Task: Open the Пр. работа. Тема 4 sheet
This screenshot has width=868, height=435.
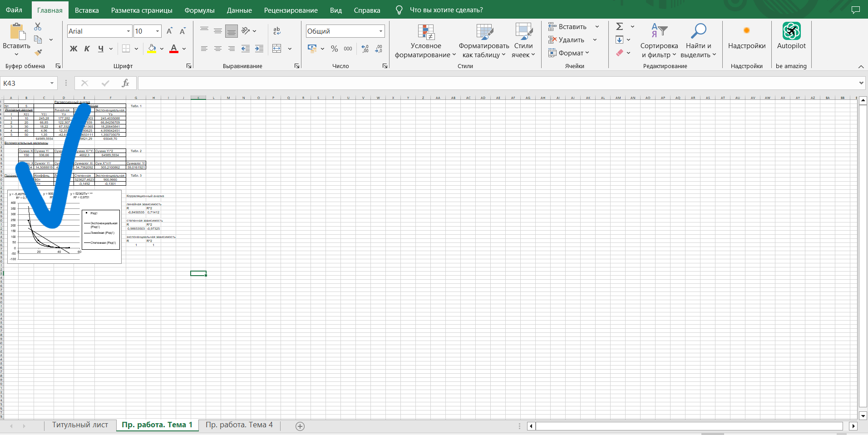Action: 239,425
